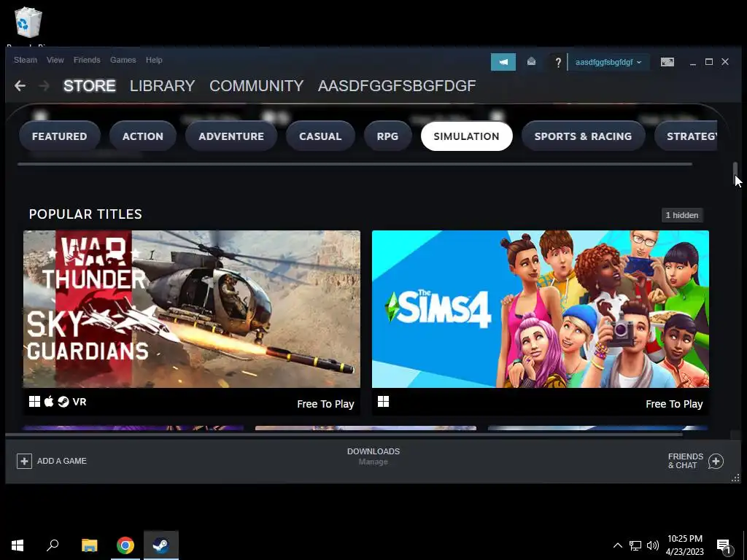Click the Steam taskbar icon
The height and width of the screenshot is (560, 747).
coord(161,545)
